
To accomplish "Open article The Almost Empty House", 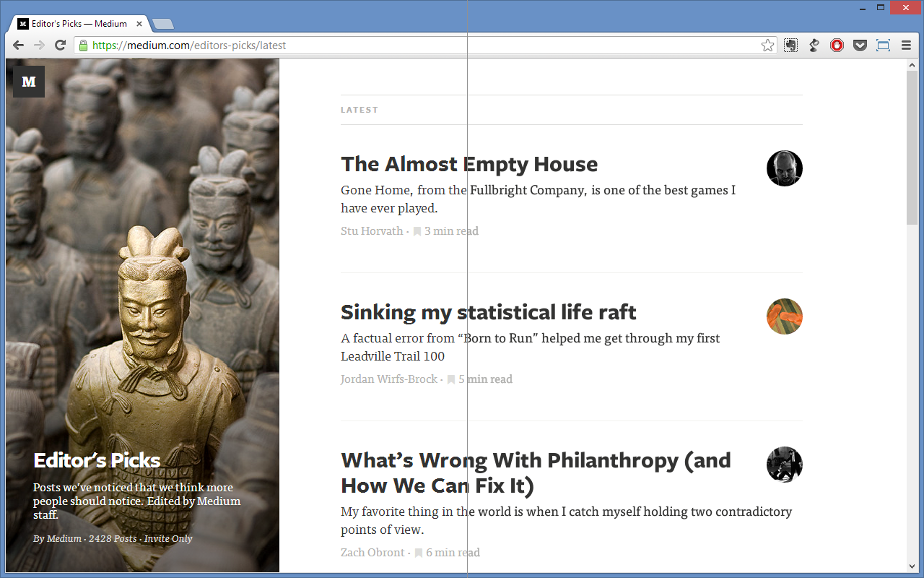I will point(469,164).
